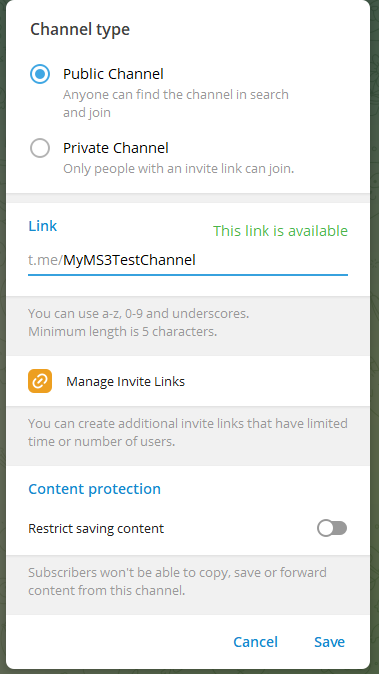Screen dimensions: 379x674
Task: Click the 'Minimum length is 5 characters' hint
Action: click(122, 332)
